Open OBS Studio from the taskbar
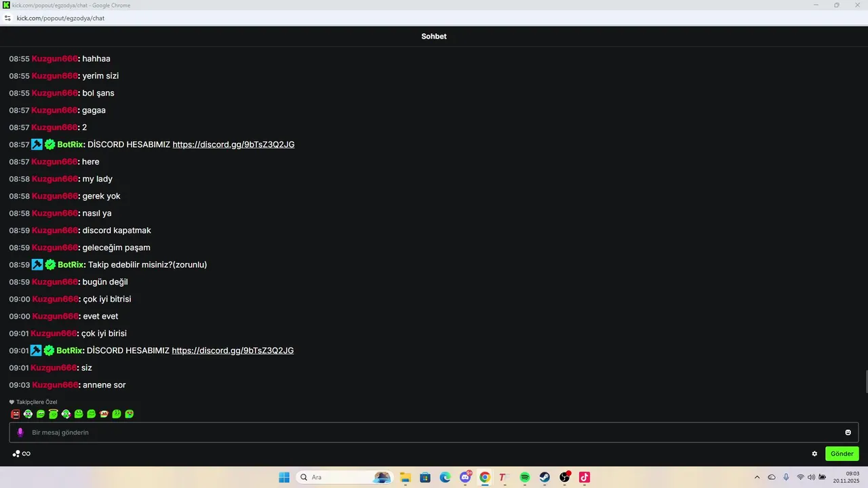The width and height of the screenshot is (868, 488). click(565, 477)
